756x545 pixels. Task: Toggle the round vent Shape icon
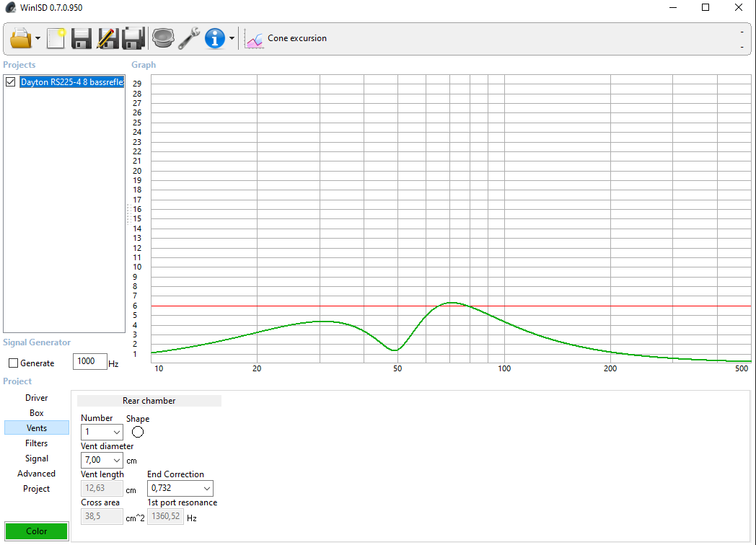point(138,433)
